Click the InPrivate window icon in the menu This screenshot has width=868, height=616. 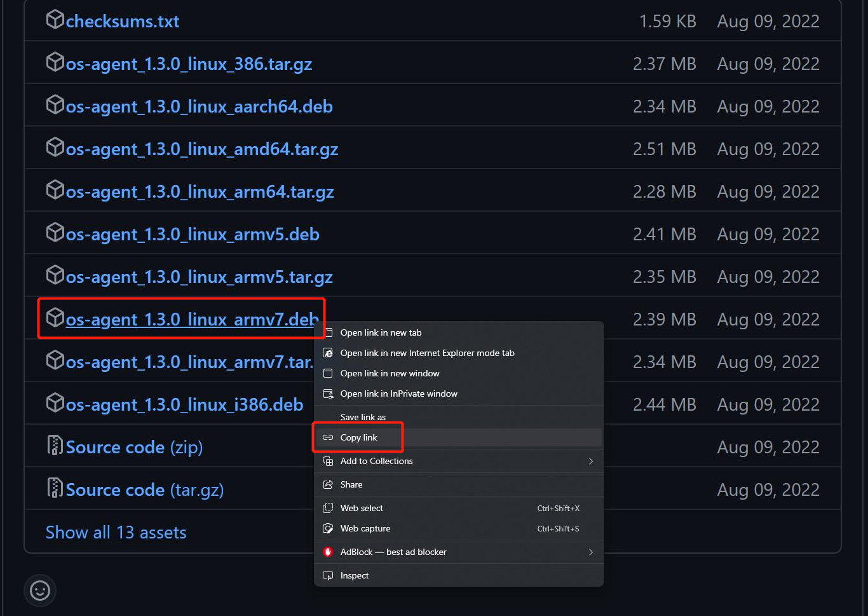coord(328,394)
